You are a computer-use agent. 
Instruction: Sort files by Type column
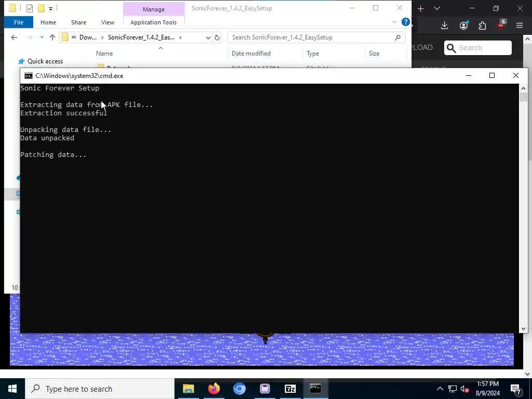[x=312, y=54]
